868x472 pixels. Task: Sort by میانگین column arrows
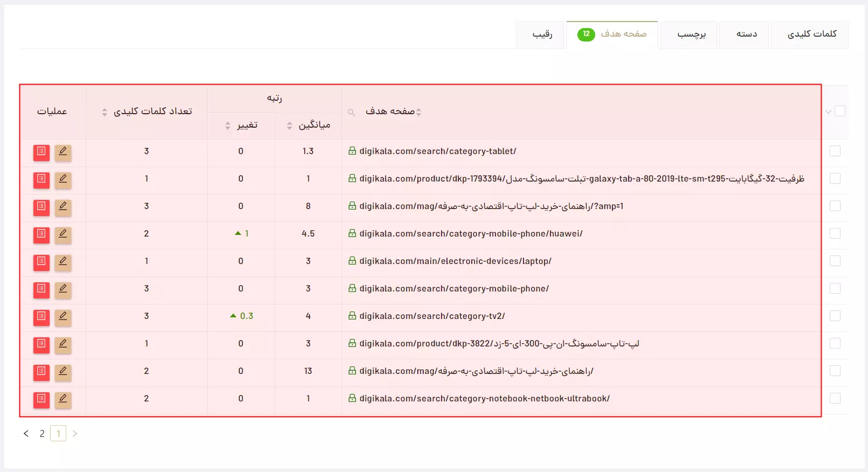click(x=290, y=126)
